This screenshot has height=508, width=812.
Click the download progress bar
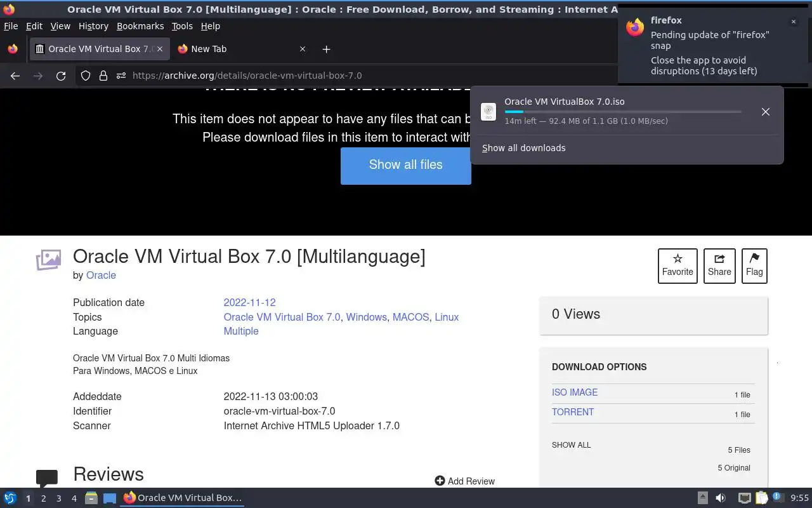pyautogui.click(x=623, y=112)
